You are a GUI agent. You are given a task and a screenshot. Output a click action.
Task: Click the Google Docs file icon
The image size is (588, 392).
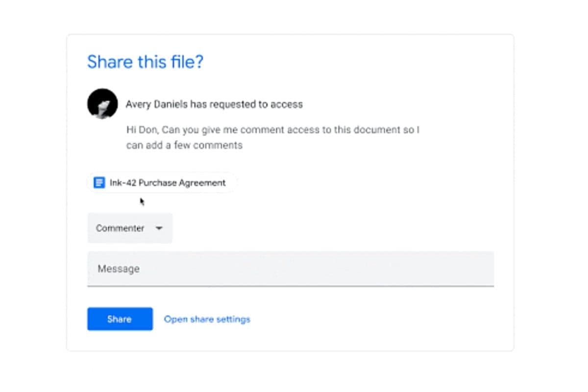(x=99, y=183)
